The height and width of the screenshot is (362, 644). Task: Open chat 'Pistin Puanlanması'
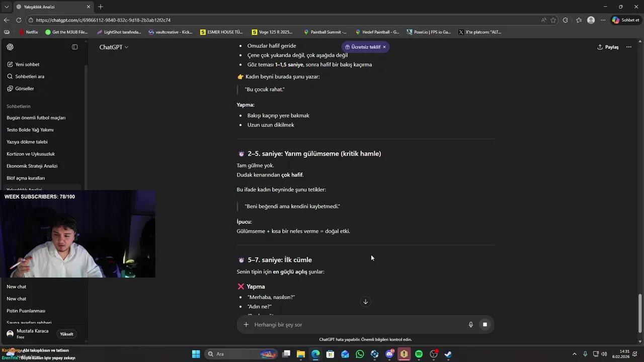click(x=26, y=311)
